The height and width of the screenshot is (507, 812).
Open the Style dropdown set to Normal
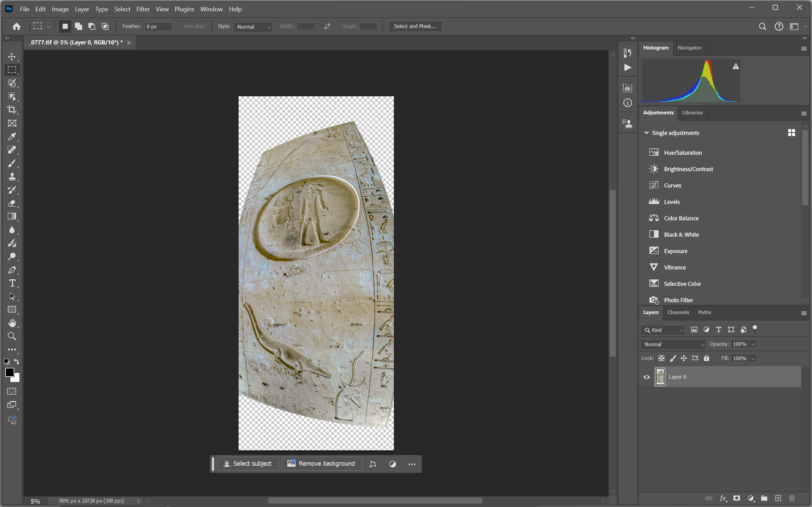(x=253, y=27)
